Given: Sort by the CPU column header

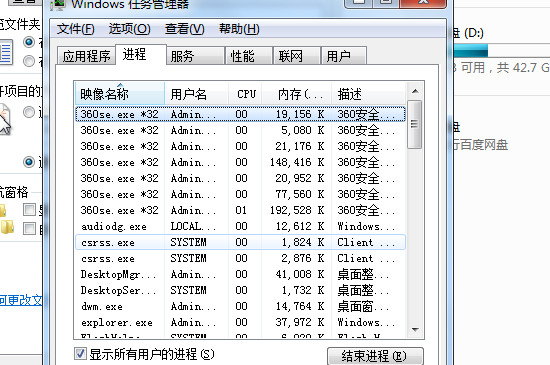Looking at the screenshot, I should 245,94.
